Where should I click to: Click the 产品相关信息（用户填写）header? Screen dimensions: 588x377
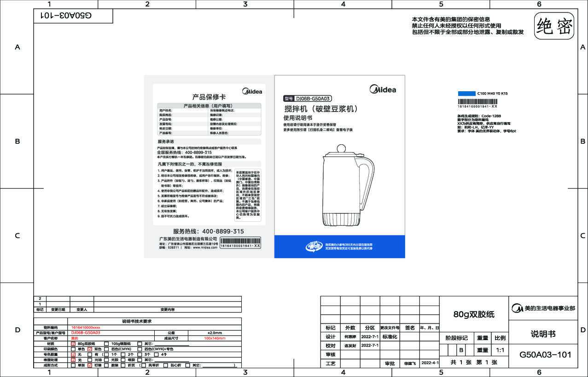coord(208,106)
